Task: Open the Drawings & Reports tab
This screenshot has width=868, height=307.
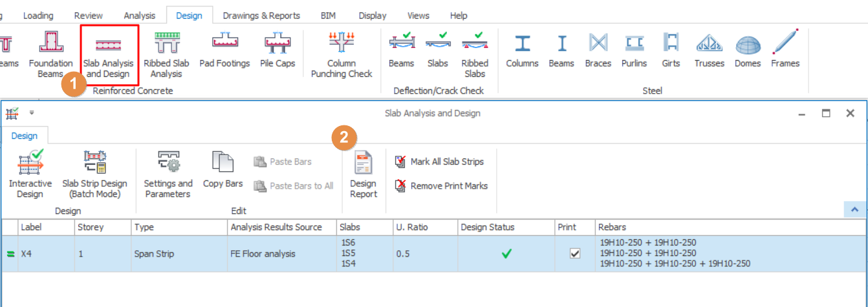Action: [261, 16]
